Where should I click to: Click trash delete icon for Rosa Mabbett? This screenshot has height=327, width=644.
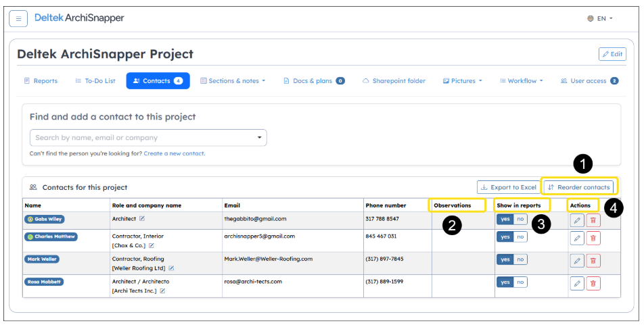click(593, 284)
